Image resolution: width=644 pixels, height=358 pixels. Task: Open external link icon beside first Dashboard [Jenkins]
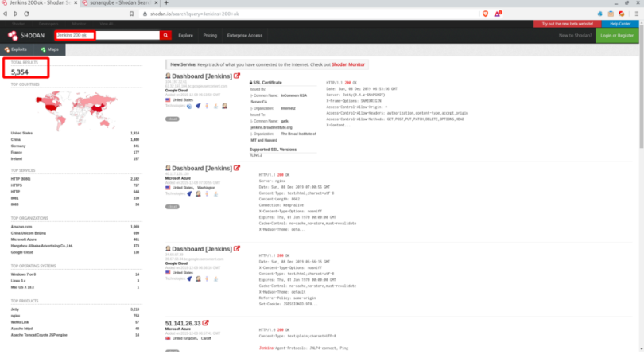236,78
